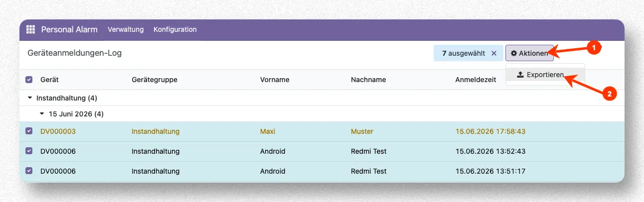
Task: Open the Aktionen dropdown
Action: pos(529,53)
